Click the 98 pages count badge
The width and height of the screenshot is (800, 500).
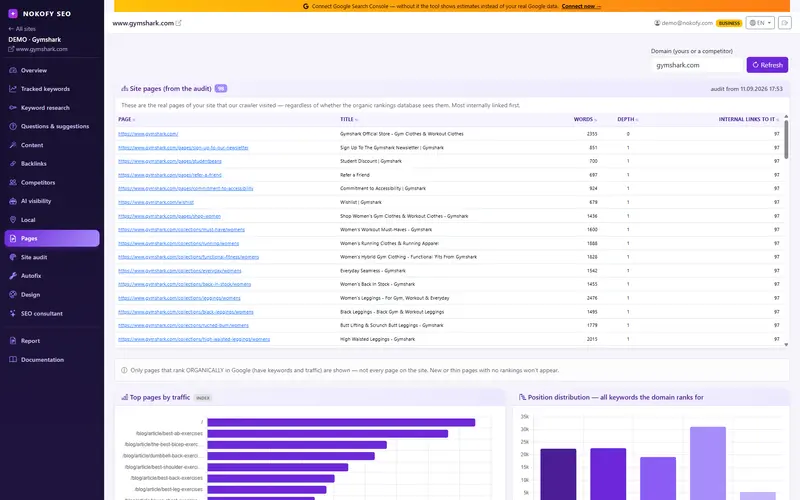(221, 88)
